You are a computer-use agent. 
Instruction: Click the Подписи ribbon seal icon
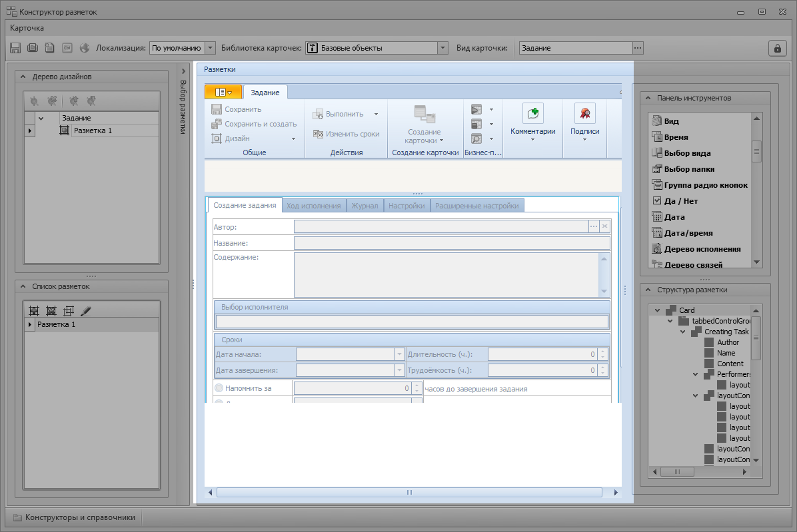pos(584,113)
